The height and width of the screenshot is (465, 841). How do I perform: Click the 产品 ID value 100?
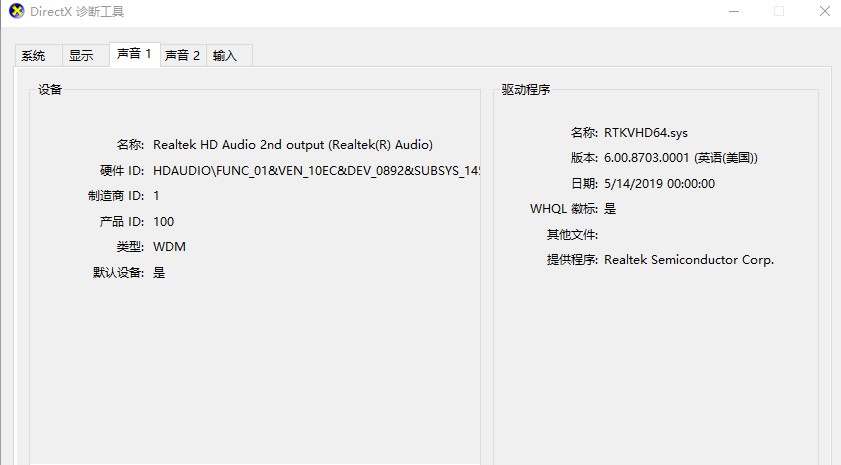coord(163,221)
